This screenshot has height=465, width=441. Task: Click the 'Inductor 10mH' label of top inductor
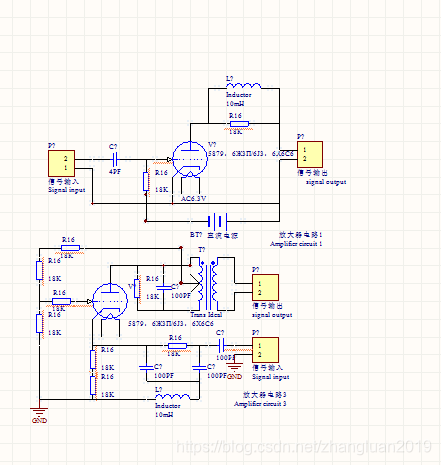point(239,99)
